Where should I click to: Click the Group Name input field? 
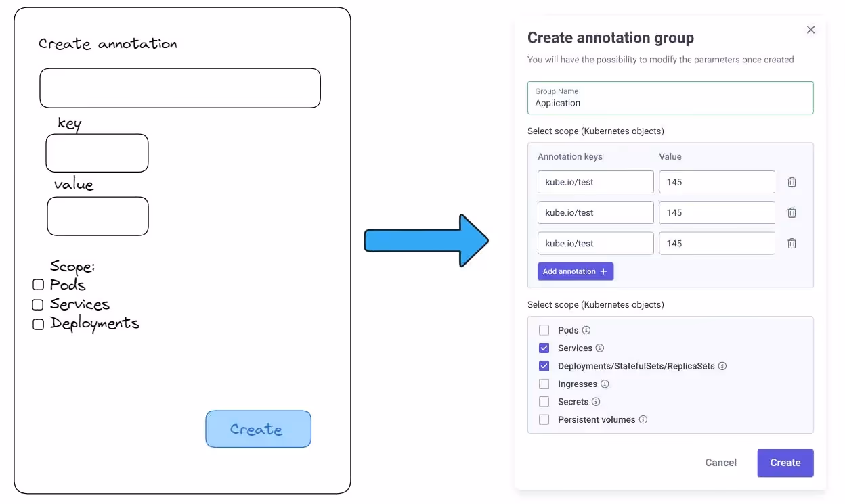pos(670,98)
